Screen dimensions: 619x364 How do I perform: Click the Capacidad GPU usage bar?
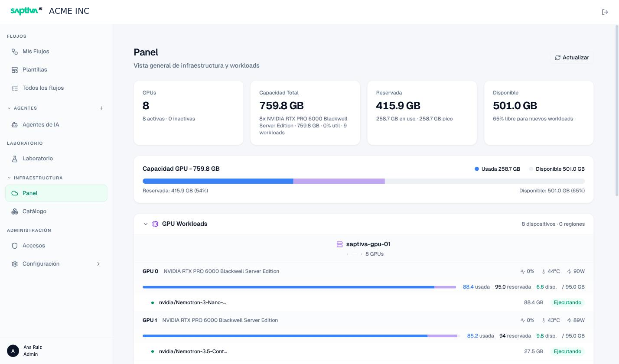364,181
